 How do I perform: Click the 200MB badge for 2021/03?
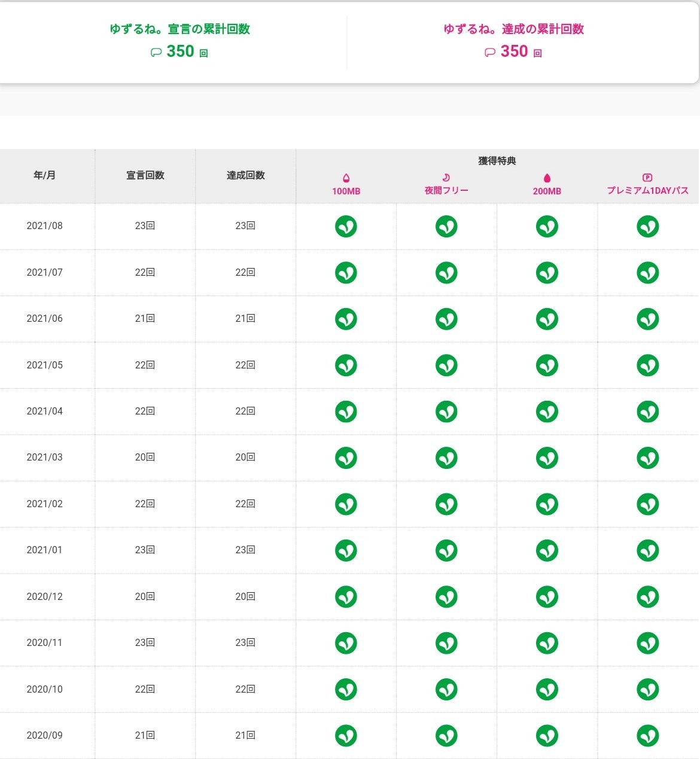click(547, 458)
